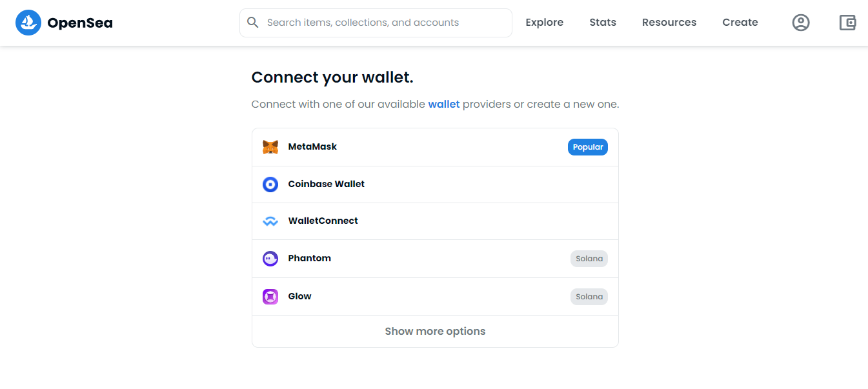Open the Stats menu

(603, 23)
